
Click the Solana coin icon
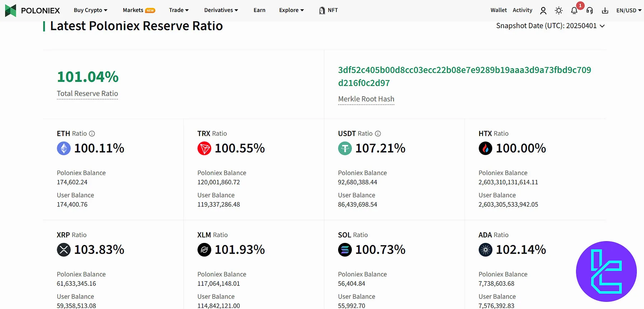[345, 250]
